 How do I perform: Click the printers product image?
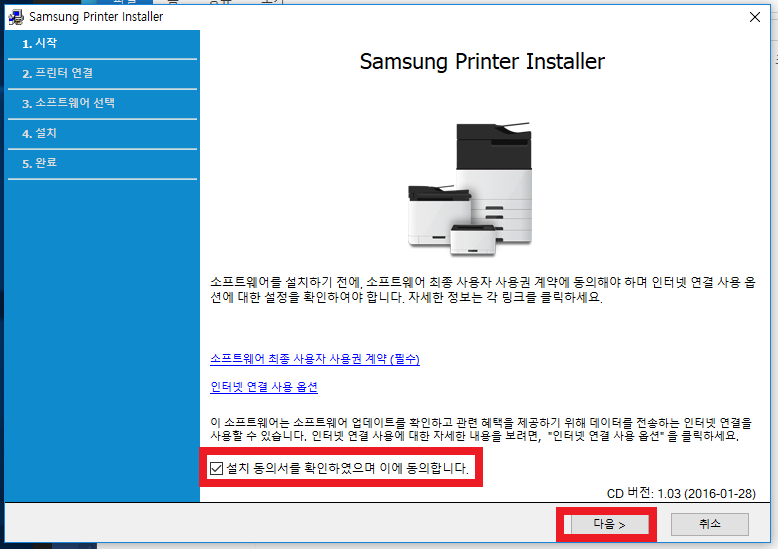(470, 189)
